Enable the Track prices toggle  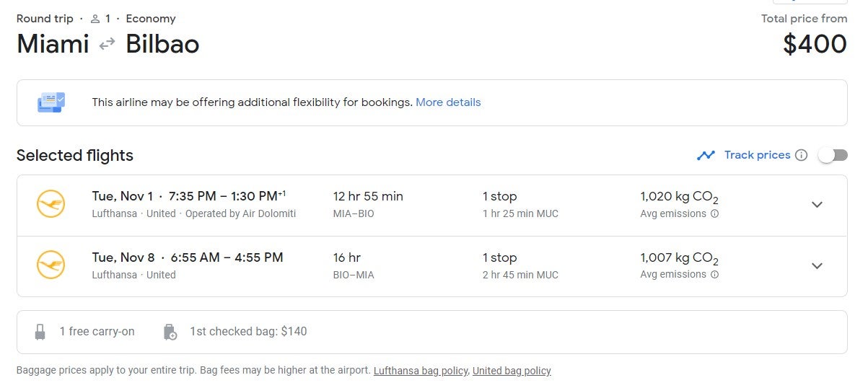pos(833,155)
